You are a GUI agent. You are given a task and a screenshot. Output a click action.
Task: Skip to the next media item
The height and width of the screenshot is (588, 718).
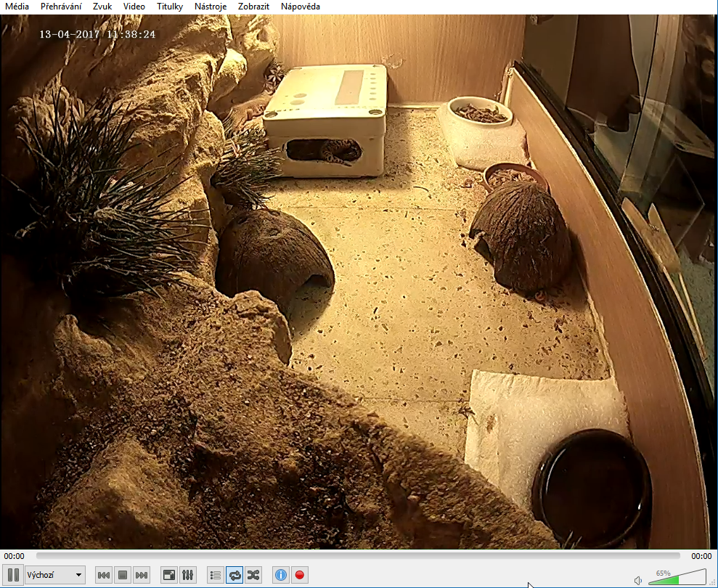point(141,575)
